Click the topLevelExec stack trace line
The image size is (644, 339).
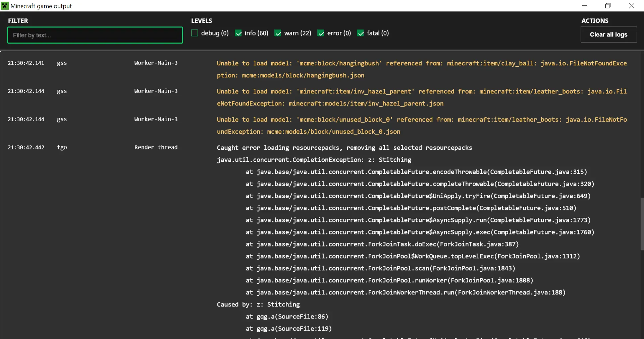coord(413,256)
